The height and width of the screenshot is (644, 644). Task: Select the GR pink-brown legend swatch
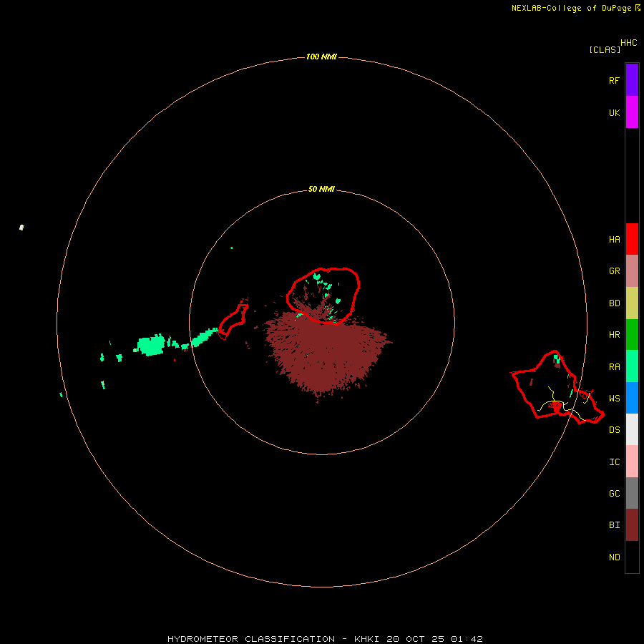[x=632, y=271]
